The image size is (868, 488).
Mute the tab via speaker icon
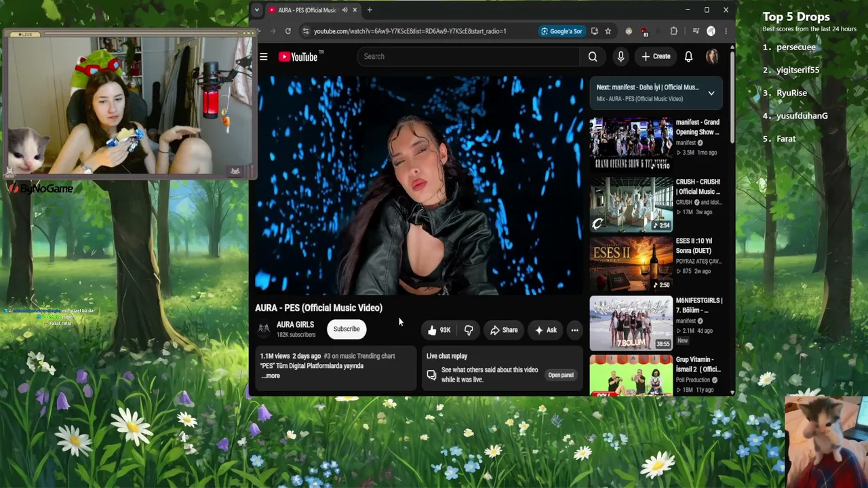point(344,10)
